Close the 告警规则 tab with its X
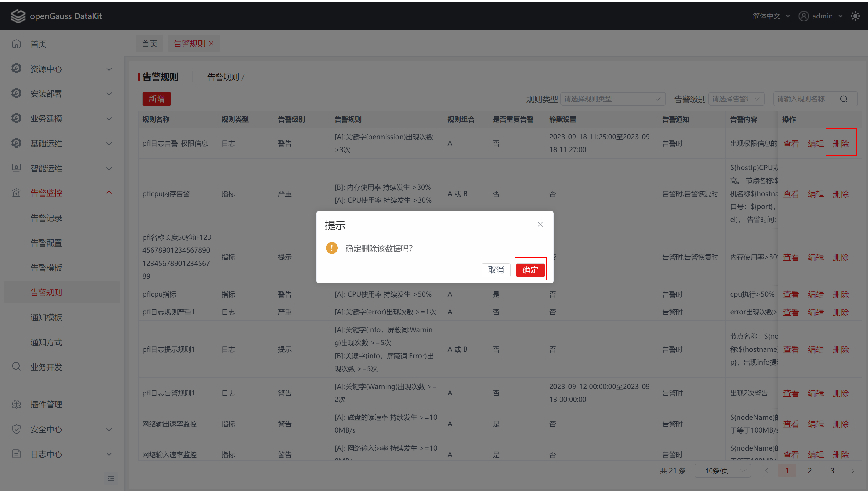This screenshot has width=868, height=491. 211,43
